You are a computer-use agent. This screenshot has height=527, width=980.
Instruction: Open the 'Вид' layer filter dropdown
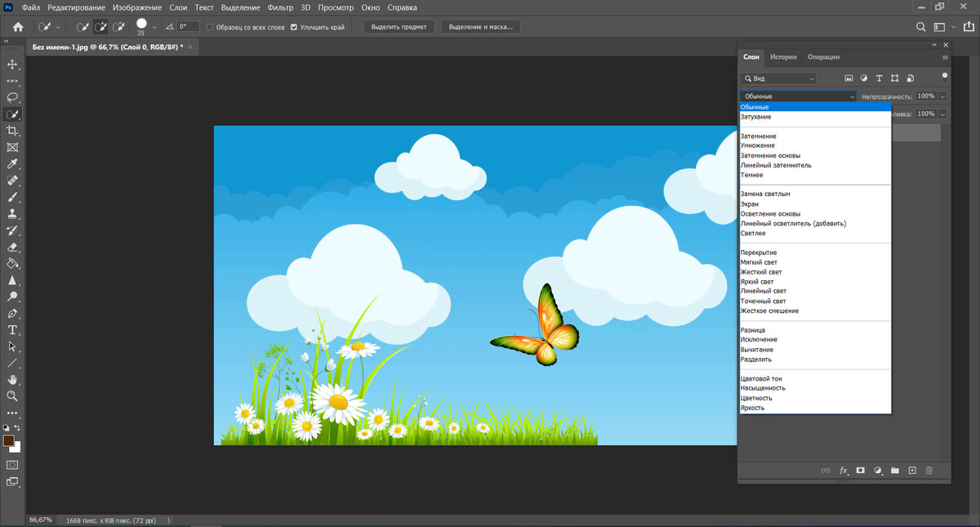tap(777, 78)
